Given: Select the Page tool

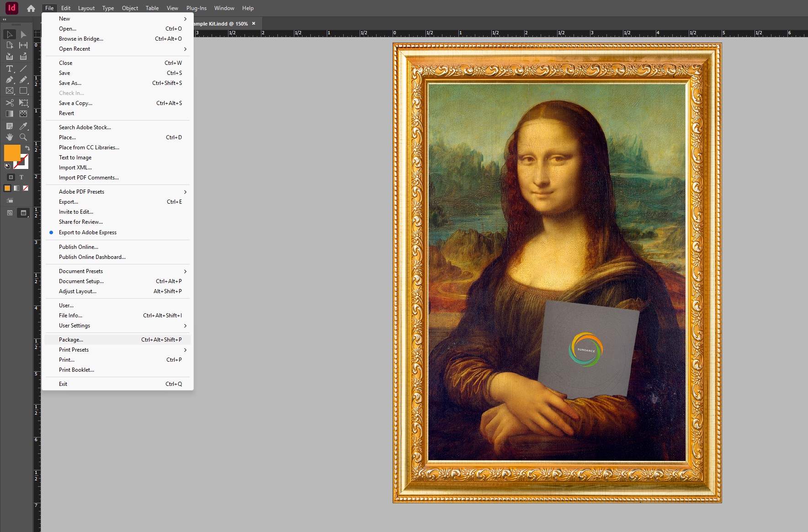Looking at the screenshot, I should [10, 45].
